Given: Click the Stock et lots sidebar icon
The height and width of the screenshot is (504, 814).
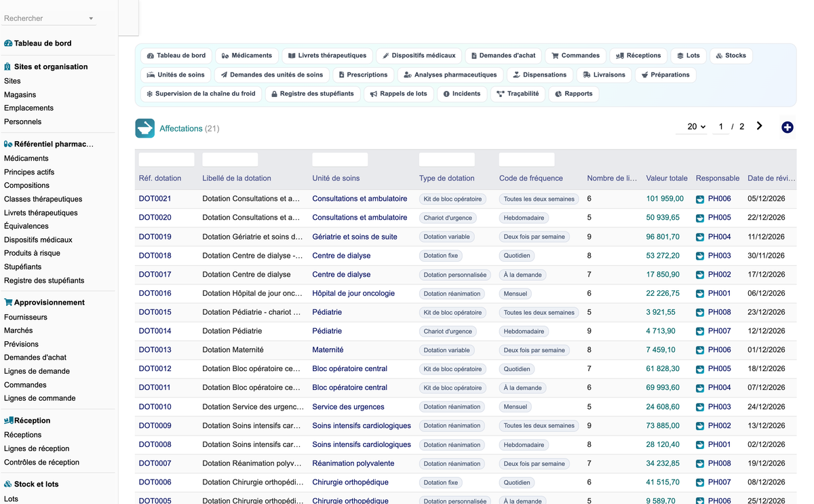Looking at the screenshot, I should click(8, 484).
